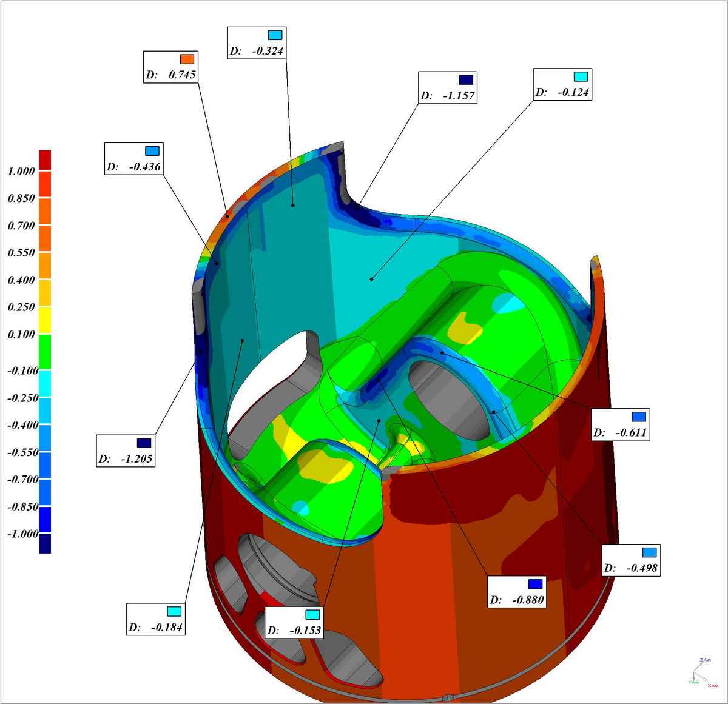Click the YAxis label on the coordinate triad
Viewport: 728px width, 704px height.
(x=693, y=682)
